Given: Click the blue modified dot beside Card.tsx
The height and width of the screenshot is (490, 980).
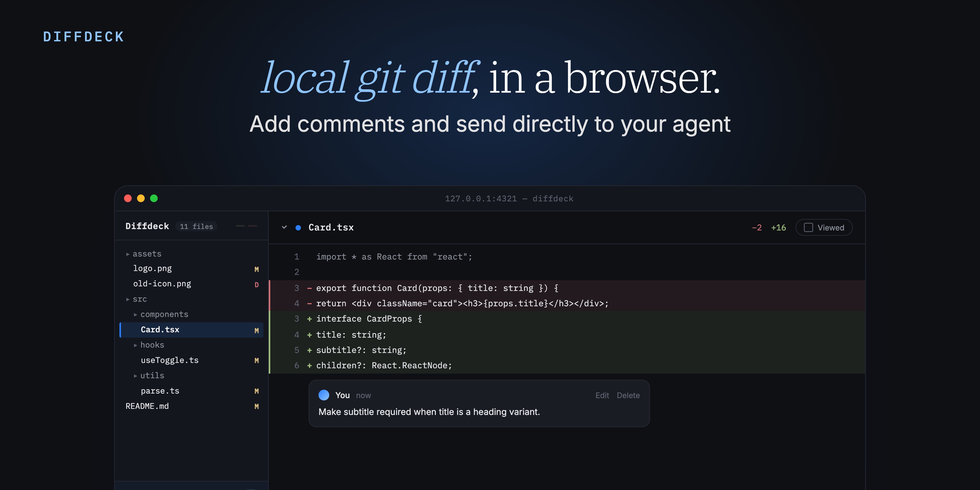Looking at the screenshot, I should [x=298, y=227].
